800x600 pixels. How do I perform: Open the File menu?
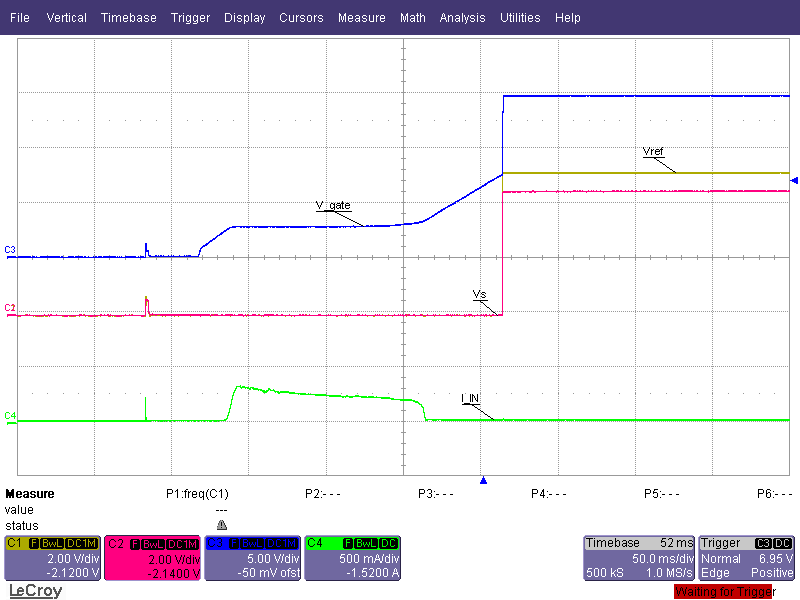point(20,18)
